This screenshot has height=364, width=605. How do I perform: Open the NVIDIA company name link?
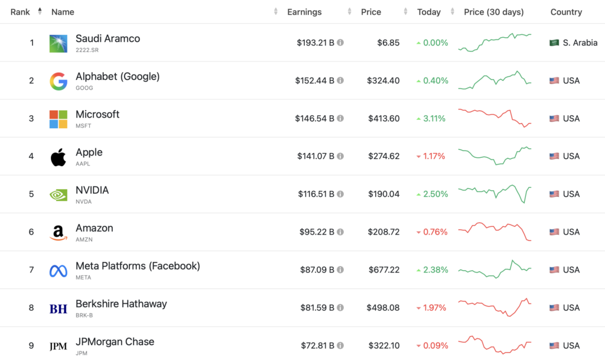tap(92, 190)
